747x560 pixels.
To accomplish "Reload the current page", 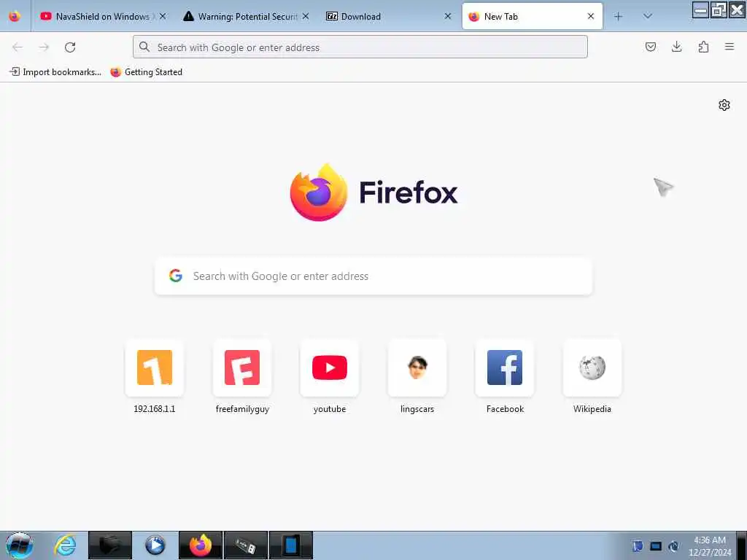I will (70, 47).
